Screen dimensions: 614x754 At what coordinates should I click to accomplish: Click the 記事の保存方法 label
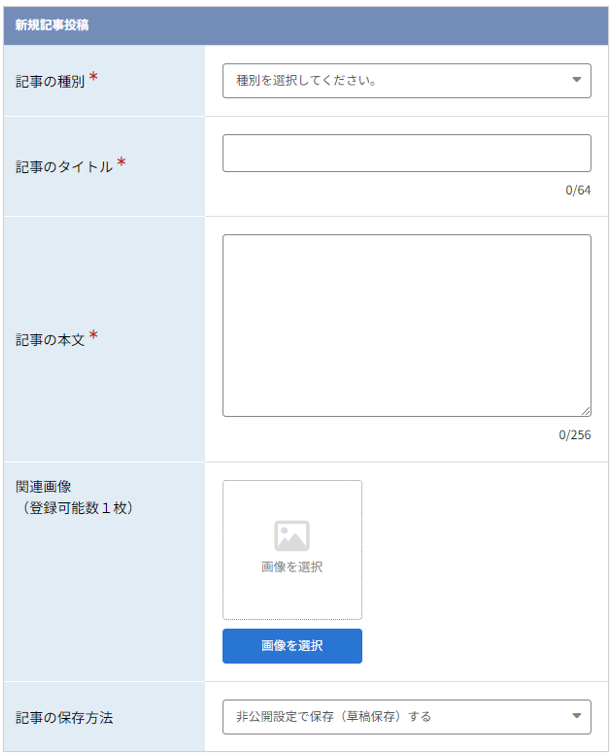pos(64,718)
